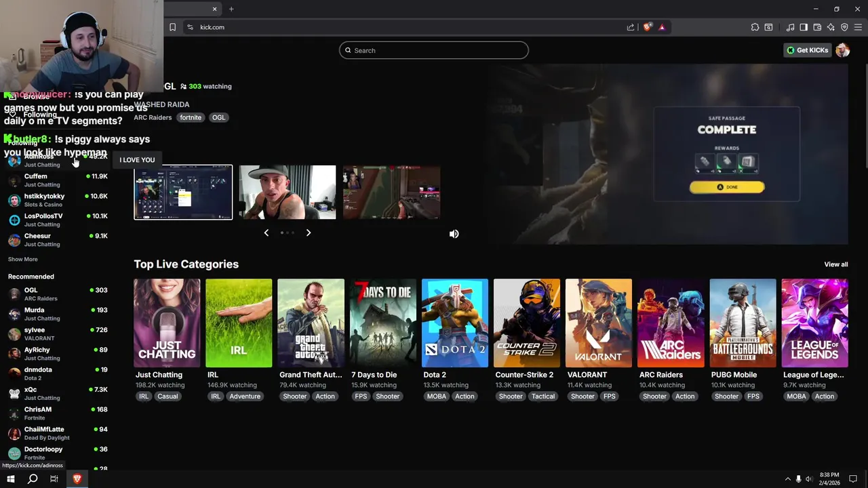
Task: Click the MOBA tag under Dota 2
Action: [x=437, y=396]
